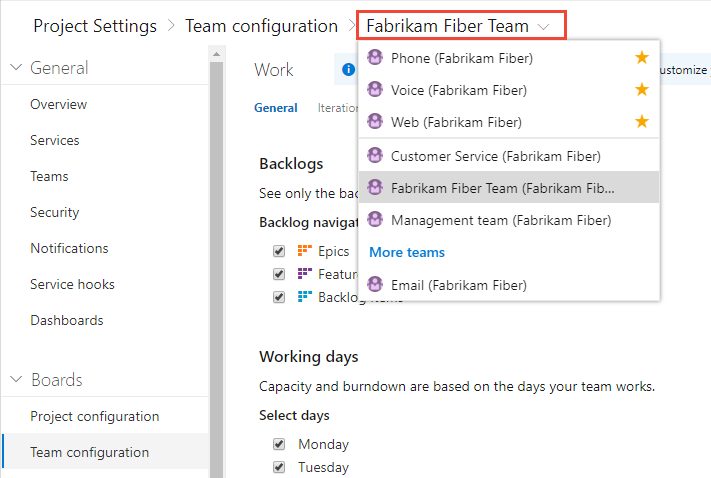Image resolution: width=711 pixels, height=478 pixels.
Task: Switch to the General tab under Work
Action: coord(275,108)
